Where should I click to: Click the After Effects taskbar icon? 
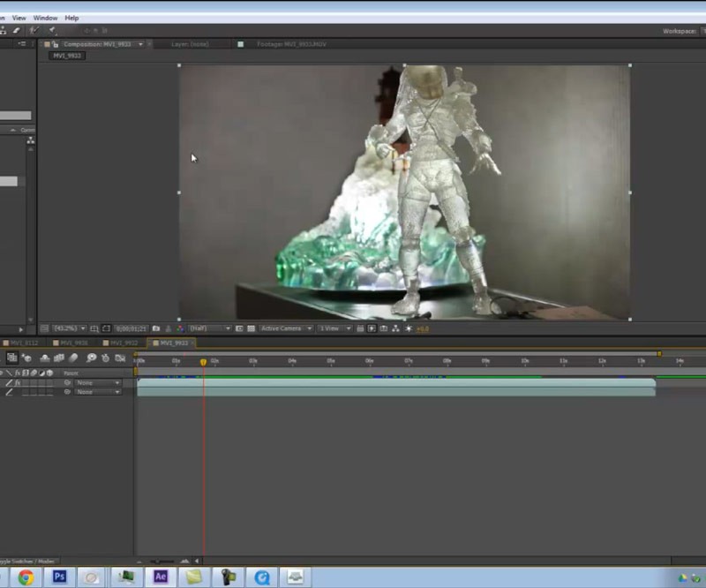[160, 577]
